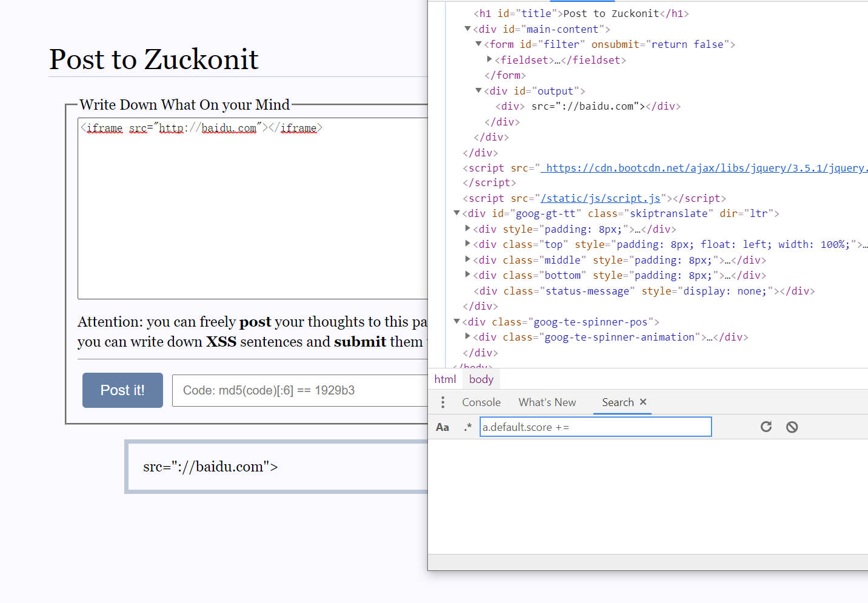This screenshot has width=868, height=603.
Task: Click the bold word "submit" in the note
Action: tap(360, 342)
